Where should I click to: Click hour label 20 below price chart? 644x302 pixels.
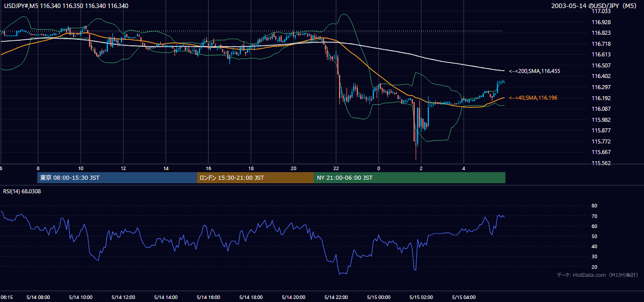tap(293, 168)
